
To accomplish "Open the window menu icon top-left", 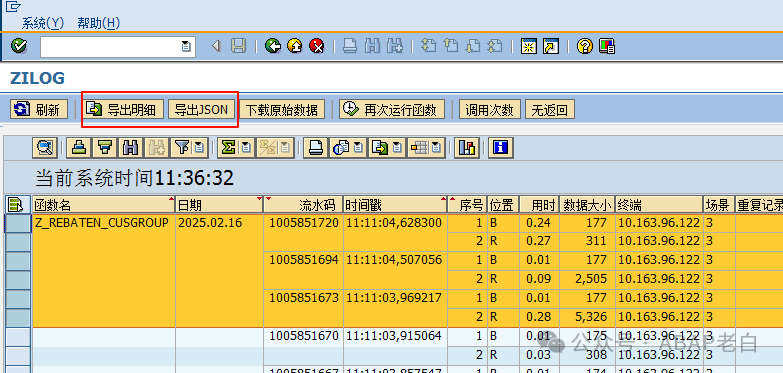I will (x=13, y=6).
